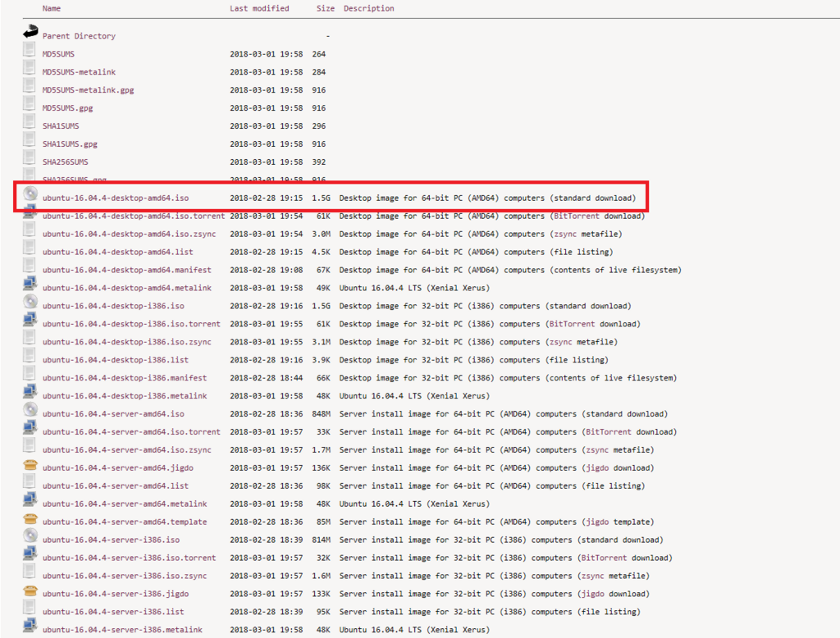Click the disc icon for ubuntu-16.04.4-server-amd64.iso
This screenshot has width=840, height=638.
point(30,410)
